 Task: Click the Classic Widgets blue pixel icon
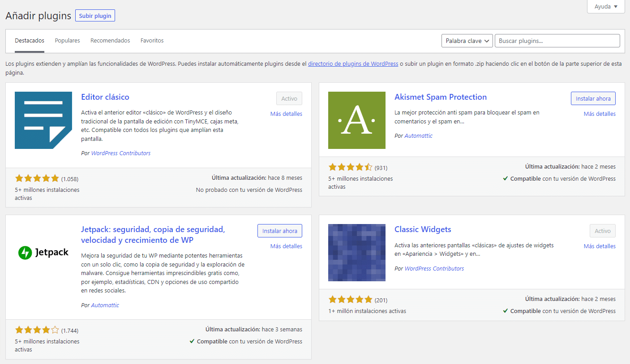point(357,253)
